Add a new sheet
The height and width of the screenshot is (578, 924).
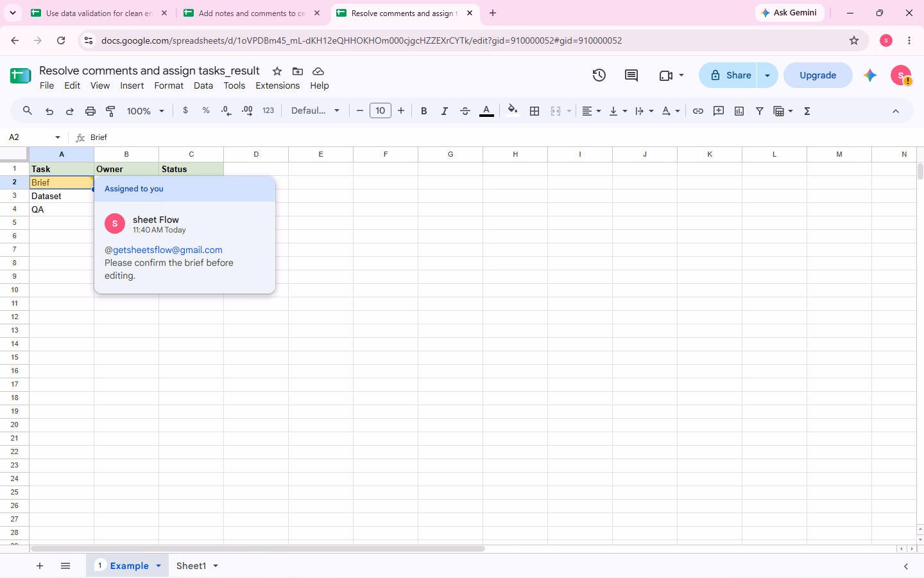[40, 566]
